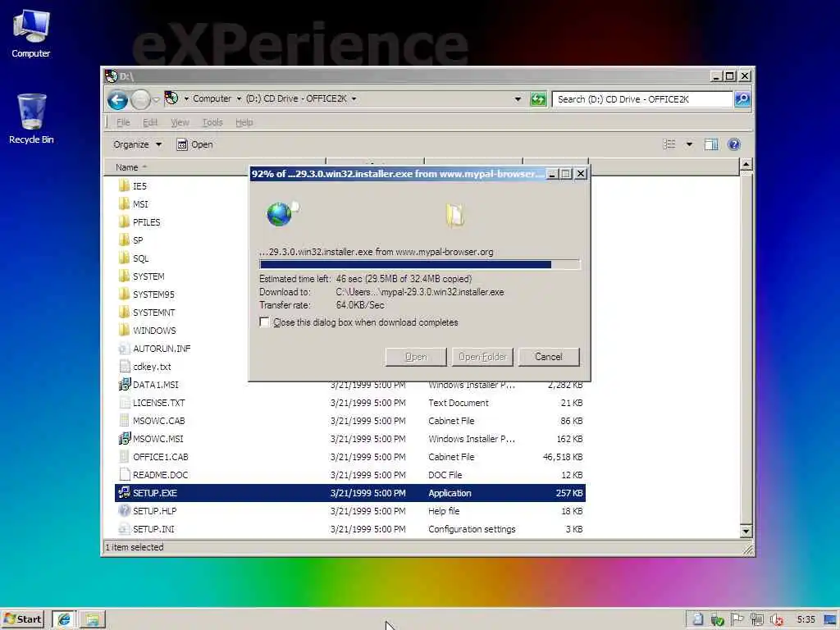Open the Help question mark icon
840x630 pixels.
pos(734,144)
